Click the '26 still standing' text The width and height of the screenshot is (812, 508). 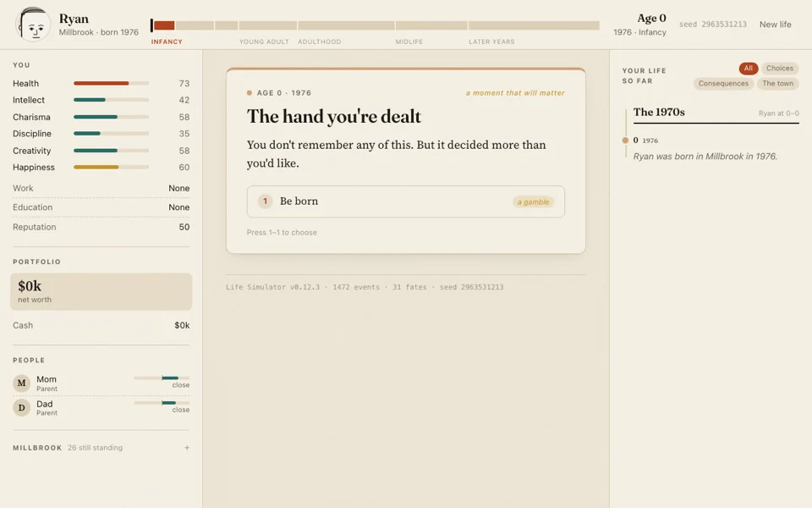click(x=95, y=447)
